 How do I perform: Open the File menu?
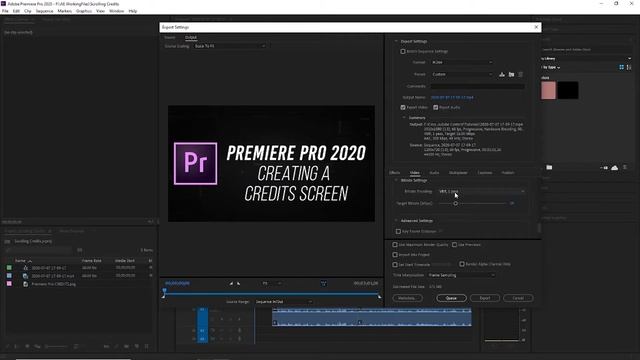(5, 11)
